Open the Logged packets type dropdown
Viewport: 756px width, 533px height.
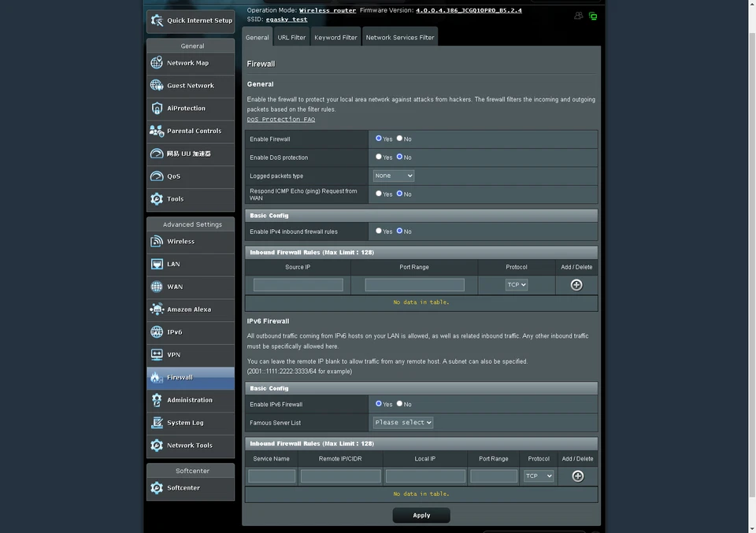[x=393, y=176]
